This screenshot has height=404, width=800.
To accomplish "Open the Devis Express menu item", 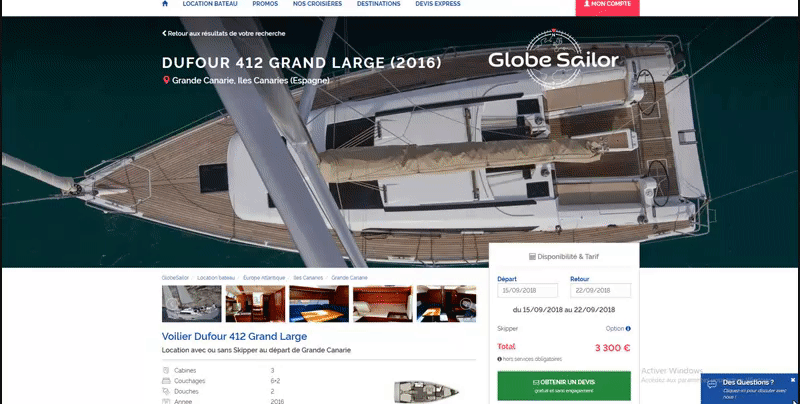I will [438, 4].
